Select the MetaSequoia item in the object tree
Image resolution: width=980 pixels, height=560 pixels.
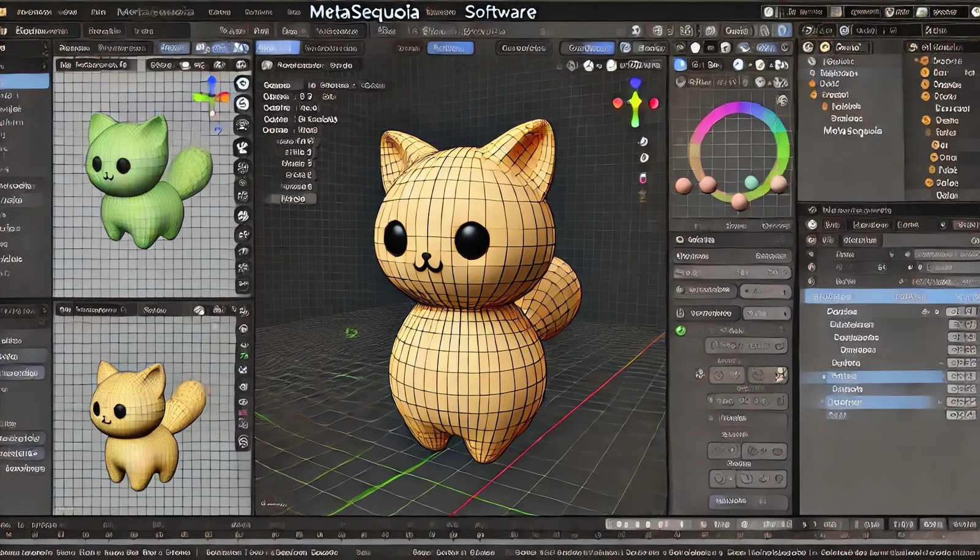pos(853,131)
